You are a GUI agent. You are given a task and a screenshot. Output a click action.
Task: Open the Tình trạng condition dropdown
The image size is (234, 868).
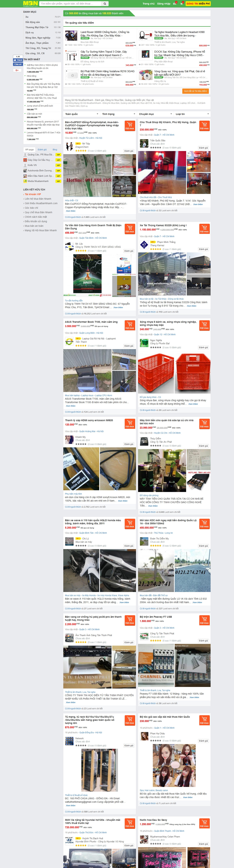[x=118, y=114]
